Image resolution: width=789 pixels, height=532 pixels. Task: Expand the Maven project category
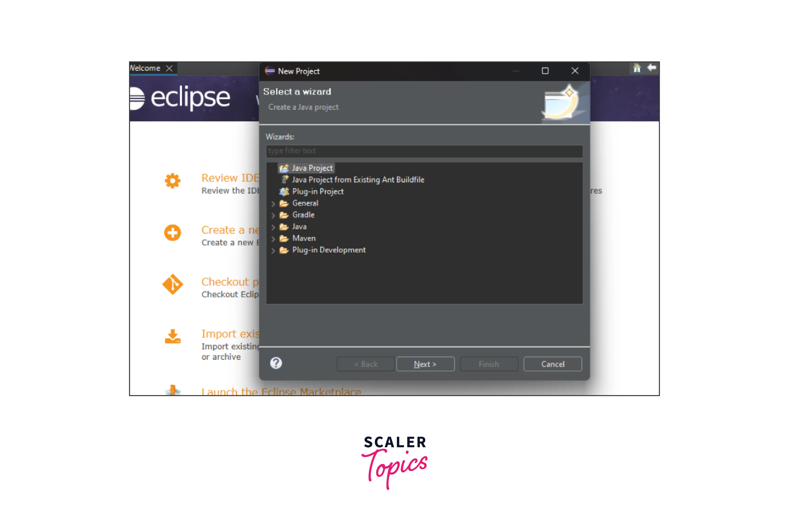coord(273,238)
